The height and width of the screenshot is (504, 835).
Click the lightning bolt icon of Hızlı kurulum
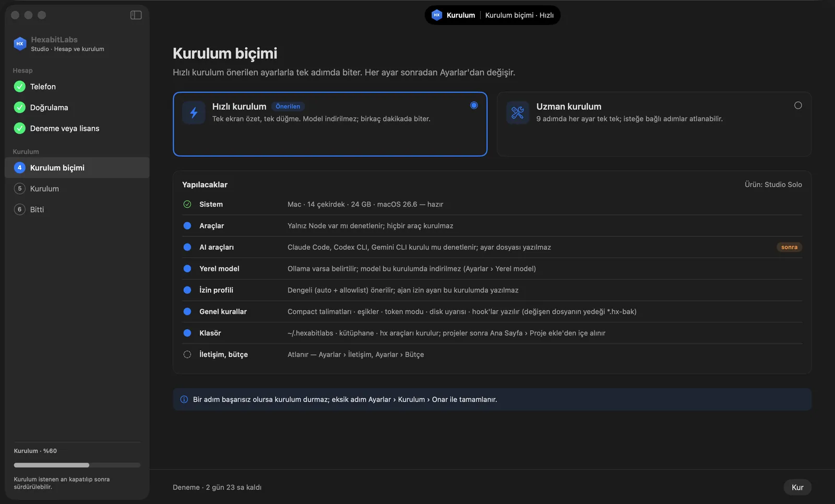pos(194,113)
